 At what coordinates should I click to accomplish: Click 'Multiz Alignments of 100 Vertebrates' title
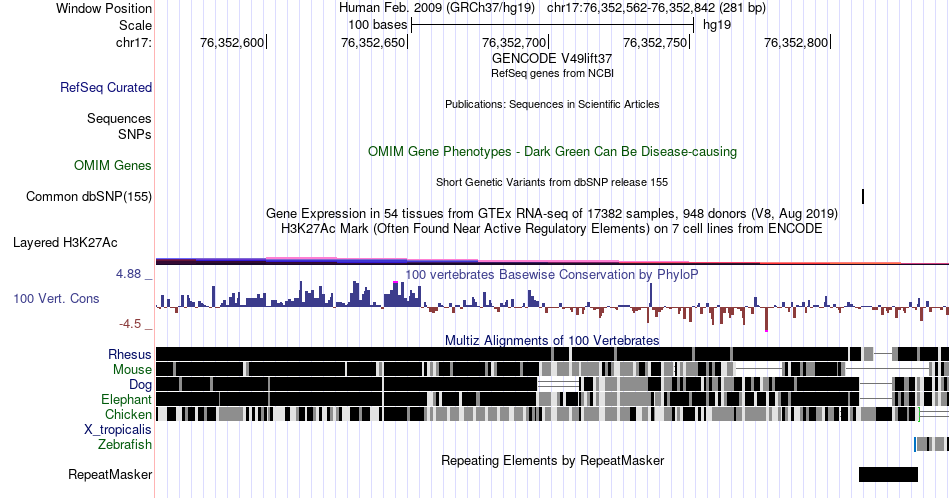tap(552, 340)
